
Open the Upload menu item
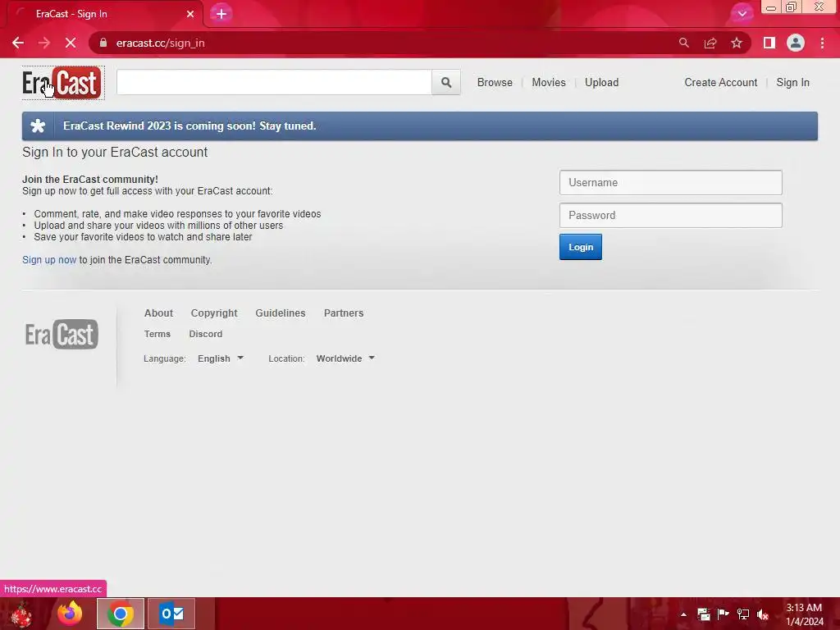pyautogui.click(x=601, y=83)
